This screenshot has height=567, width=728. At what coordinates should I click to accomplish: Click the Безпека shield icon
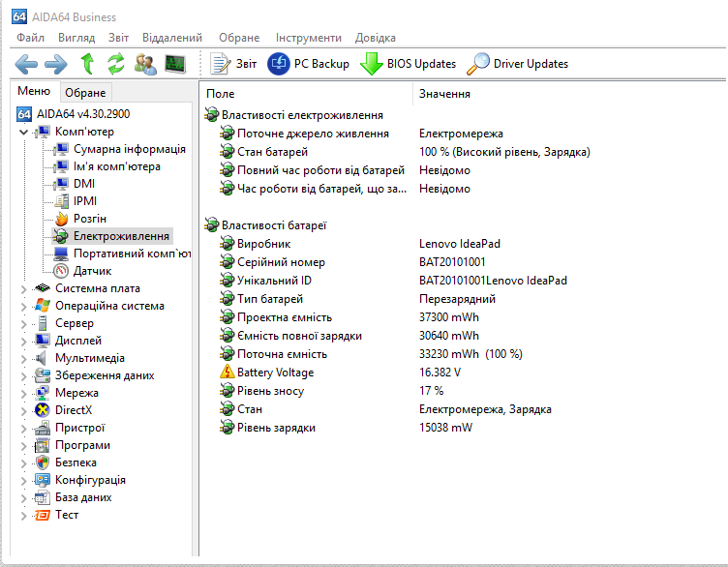(43, 463)
